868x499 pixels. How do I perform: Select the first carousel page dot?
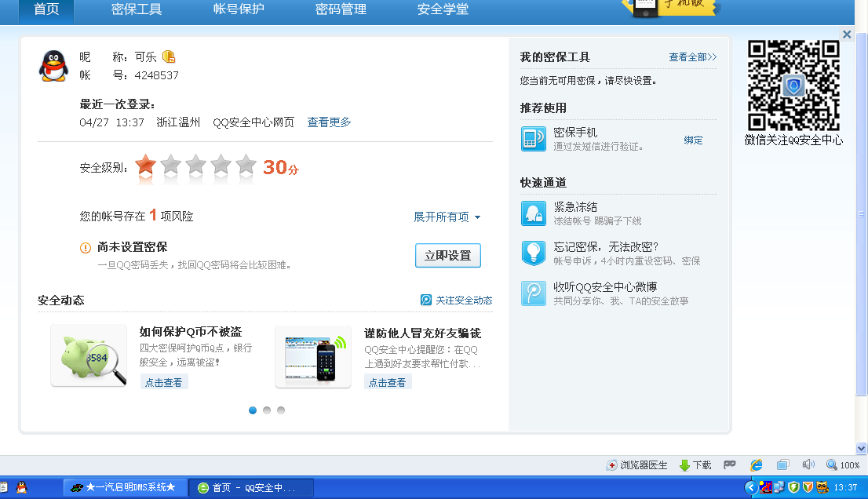coord(253,410)
